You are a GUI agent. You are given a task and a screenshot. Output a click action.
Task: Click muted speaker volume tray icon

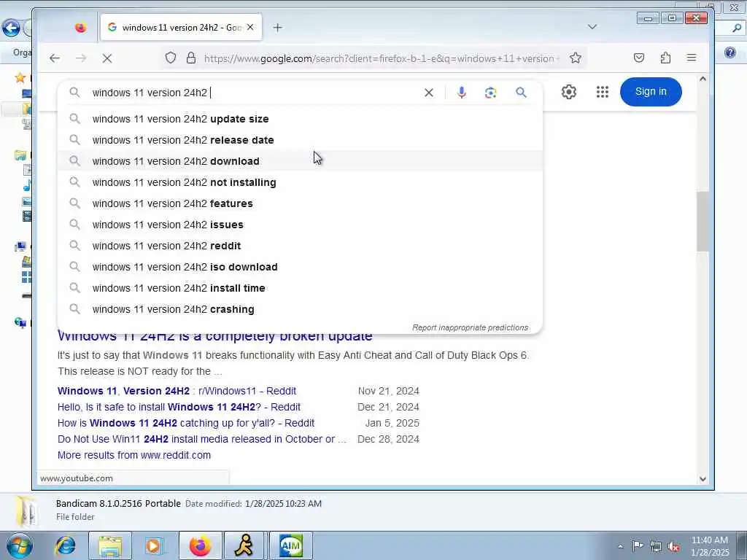(673, 547)
